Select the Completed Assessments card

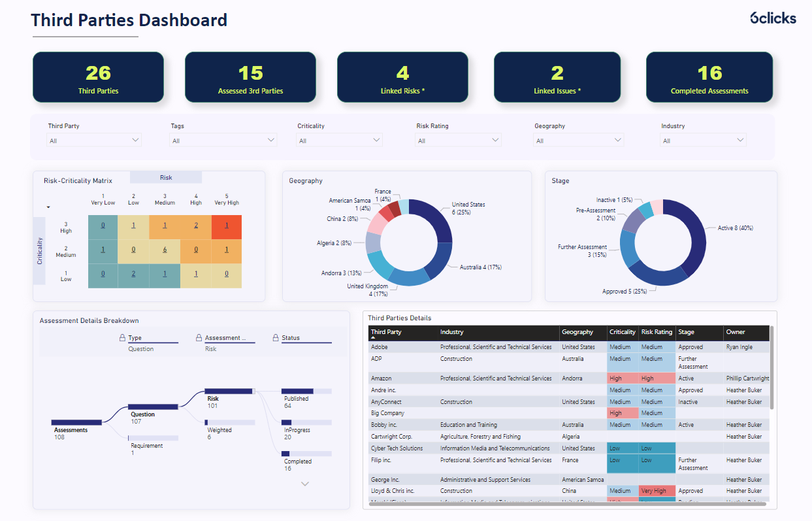coord(709,76)
